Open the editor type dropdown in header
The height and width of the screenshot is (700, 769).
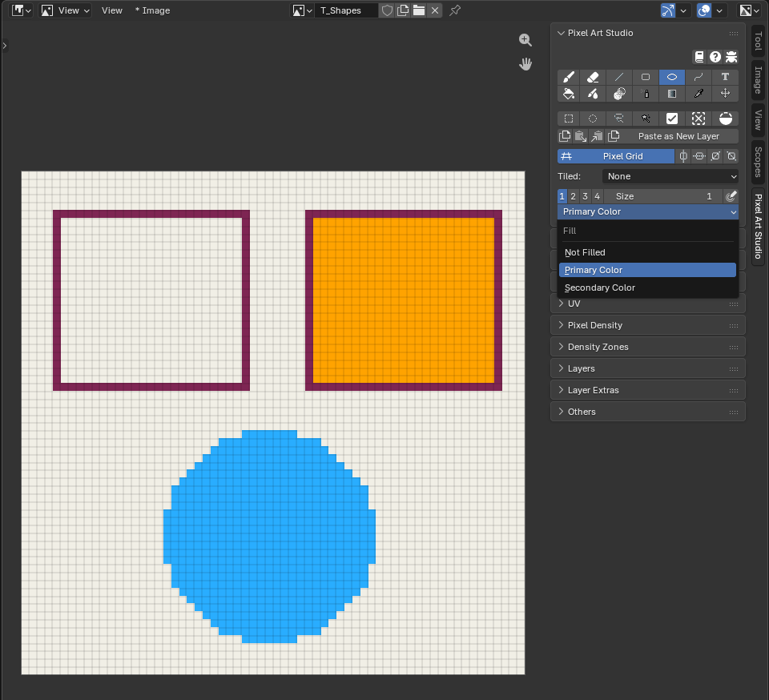(21, 10)
